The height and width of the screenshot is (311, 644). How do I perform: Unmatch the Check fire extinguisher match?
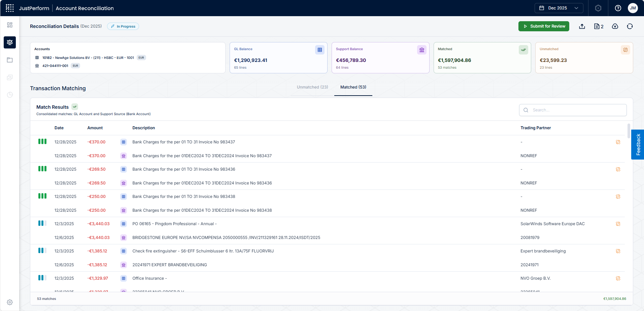pyautogui.click(x=618, y=251)
